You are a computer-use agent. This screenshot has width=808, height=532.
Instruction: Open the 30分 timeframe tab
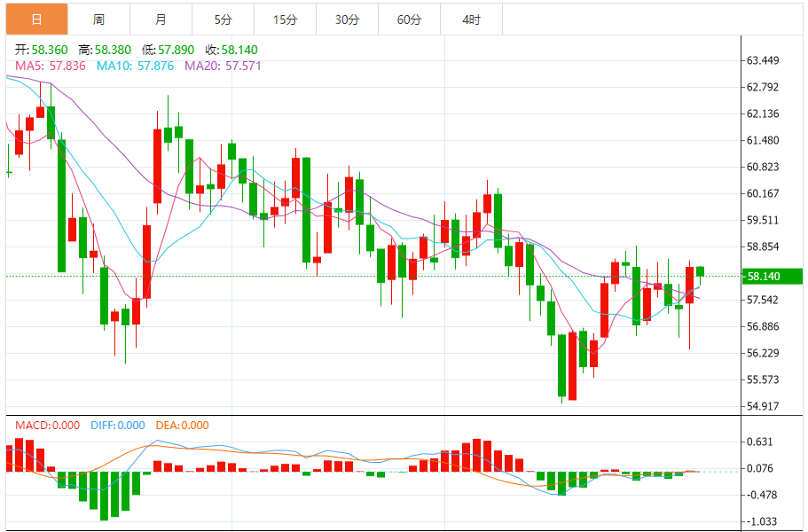348,20
